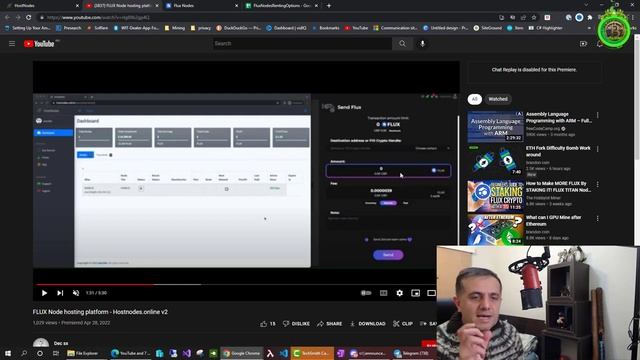The image size is (640, 360).
Task: Reload the current page
Action: coord(29,18)
